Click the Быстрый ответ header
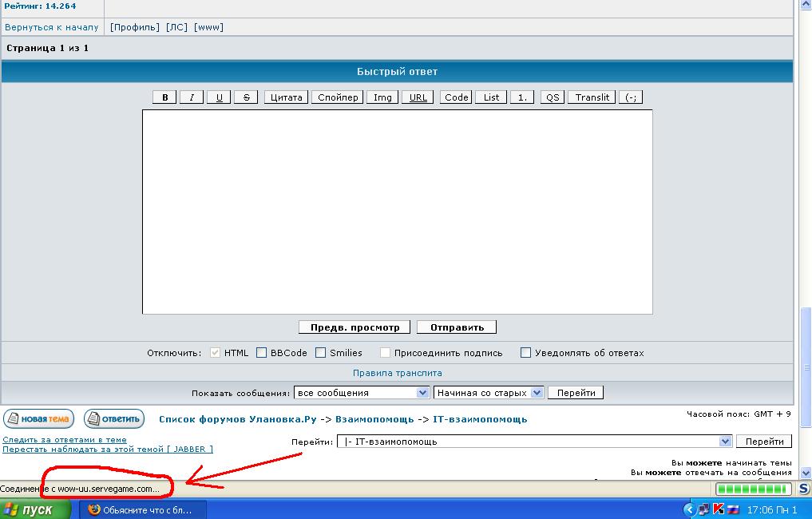 coord(397,72)
